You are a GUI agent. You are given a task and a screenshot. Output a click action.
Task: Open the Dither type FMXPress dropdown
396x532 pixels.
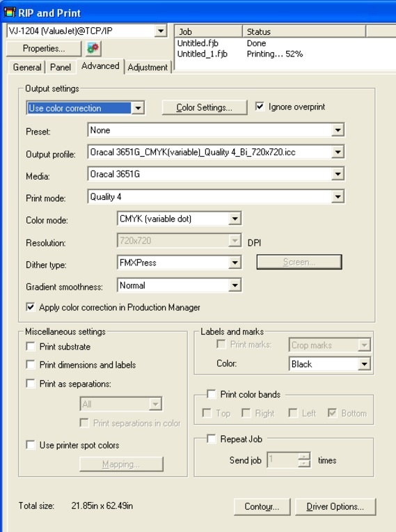[235, 263]
